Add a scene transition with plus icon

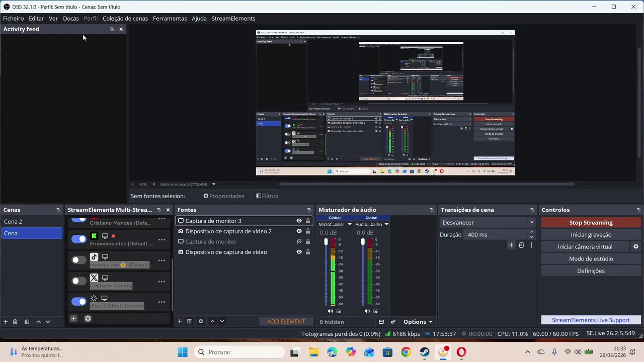click(x=511, y=245)
